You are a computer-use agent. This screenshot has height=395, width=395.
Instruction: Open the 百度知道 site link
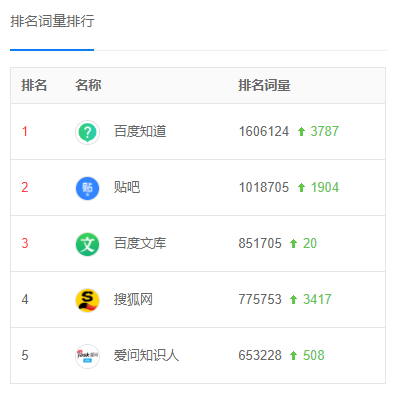click(x=140, y=131)
